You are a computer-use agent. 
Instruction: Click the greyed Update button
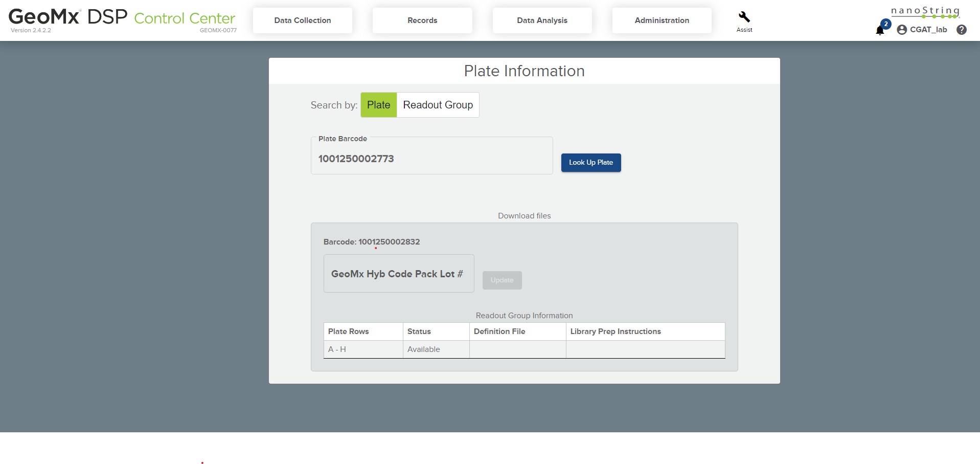coord(502,280)
